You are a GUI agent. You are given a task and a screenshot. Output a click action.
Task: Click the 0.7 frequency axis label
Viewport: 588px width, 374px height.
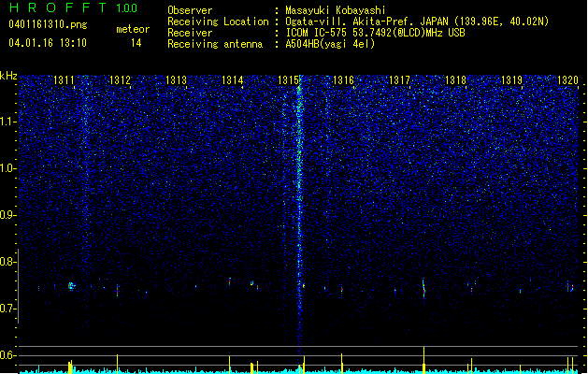tap(8, 309)
